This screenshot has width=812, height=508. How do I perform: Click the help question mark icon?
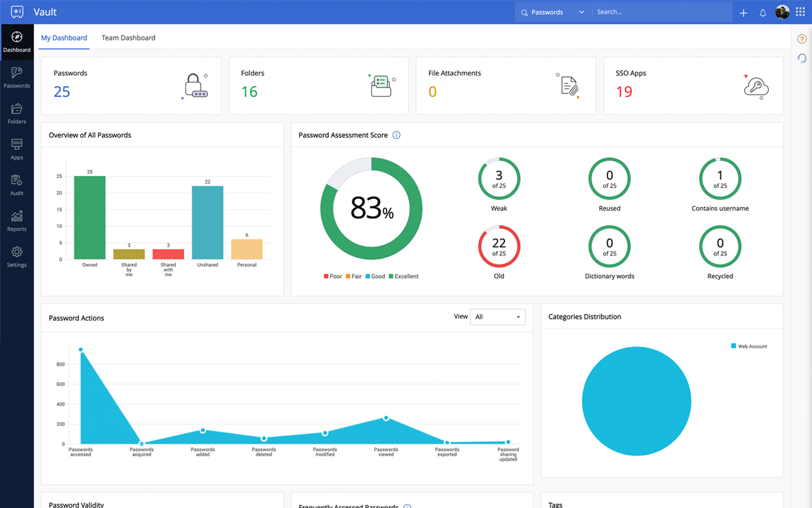[802, 39]
